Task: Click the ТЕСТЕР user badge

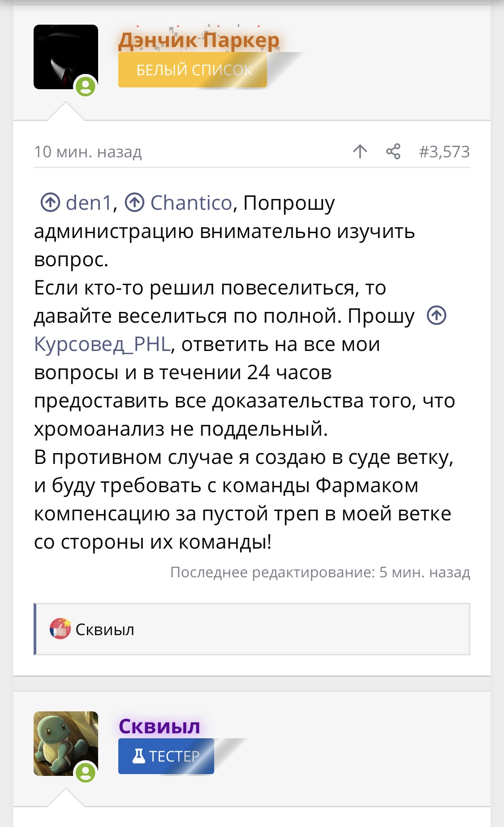Action: coord(166,756)
